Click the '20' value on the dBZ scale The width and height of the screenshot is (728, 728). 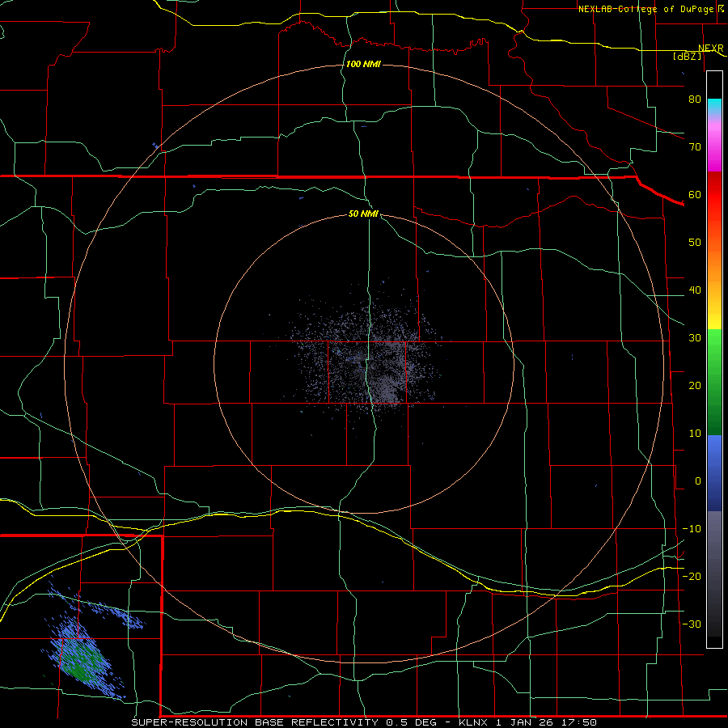click(695, 385)
